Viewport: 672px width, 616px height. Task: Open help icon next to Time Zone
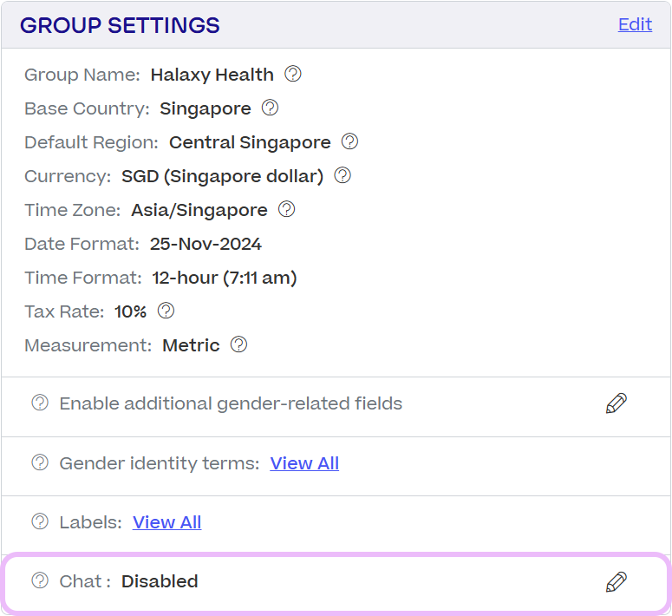(287, 209)
